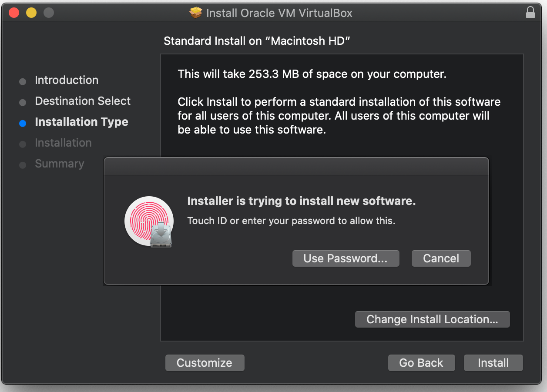Open Change Install Location... option

pyautogui.click(x=432, y=319)
